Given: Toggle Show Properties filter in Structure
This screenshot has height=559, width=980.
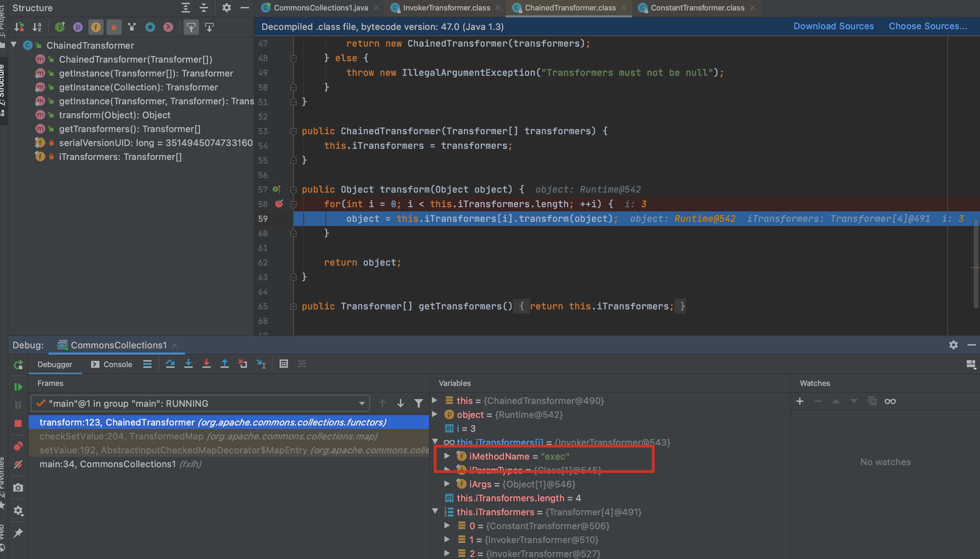Looking at the screenshot, I should [78, 27].
